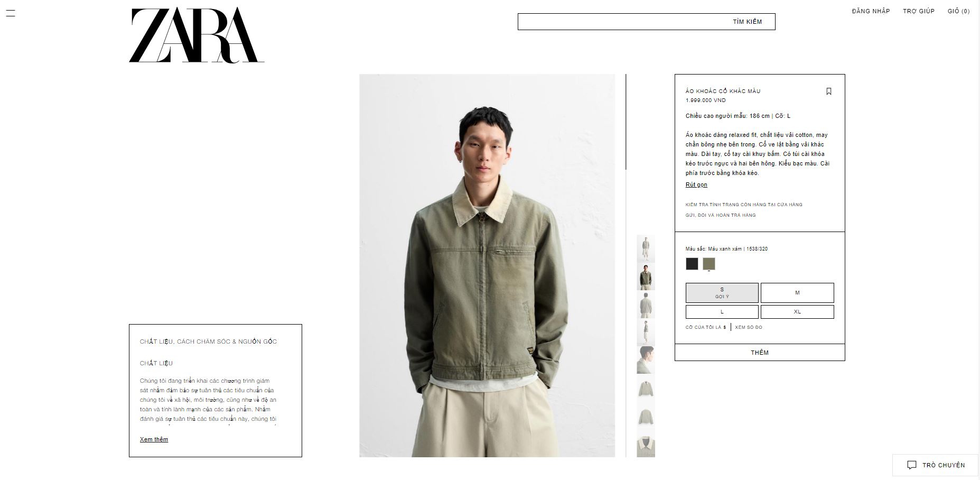
Task: Select black color swatch
Action: coord(692,264)
